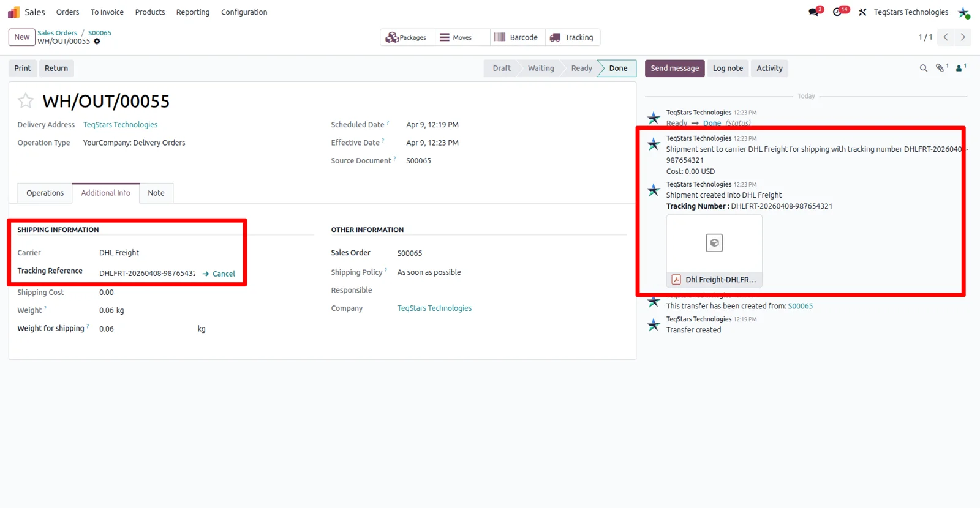Image resolution: width=980 pixels, height=508 pixels.
Task: Open the user avatar menu
Action: tap(963, 12)
